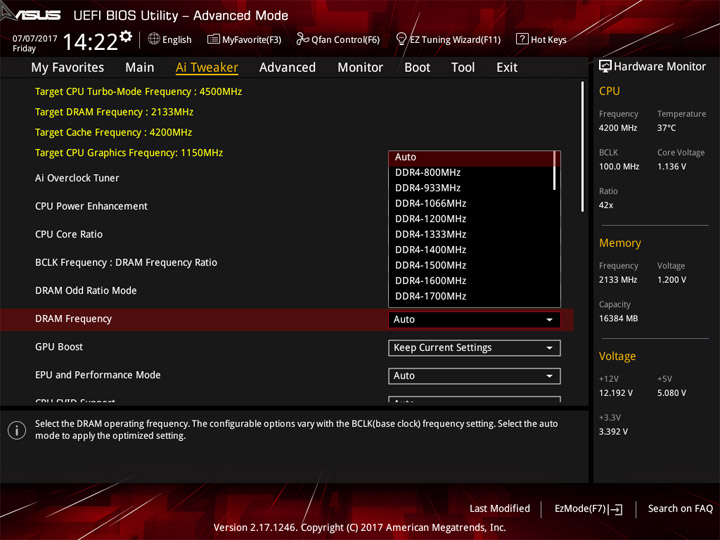720x540 pixels.
Task: Click the main settings panel scrollbar
Action: [x=583, y=147]
